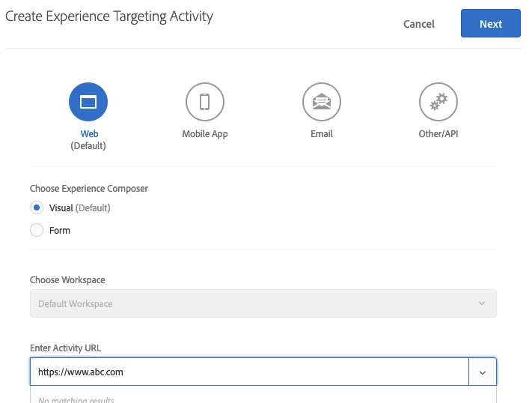Image resolution: width=532 pixels, height=403 pixels.
Task: Expand the workspace chevron arrow
Action: point(482,303)
